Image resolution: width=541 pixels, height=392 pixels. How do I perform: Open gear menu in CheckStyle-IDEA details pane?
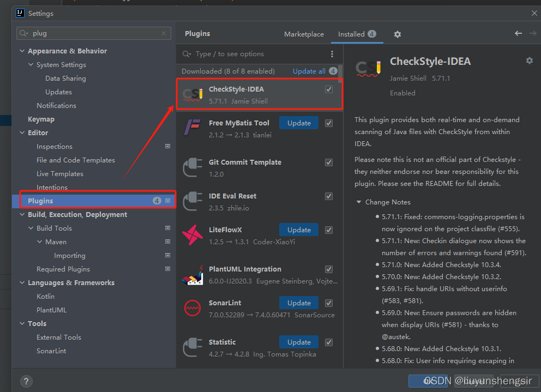pyautogui.click(x=529, y=61)
